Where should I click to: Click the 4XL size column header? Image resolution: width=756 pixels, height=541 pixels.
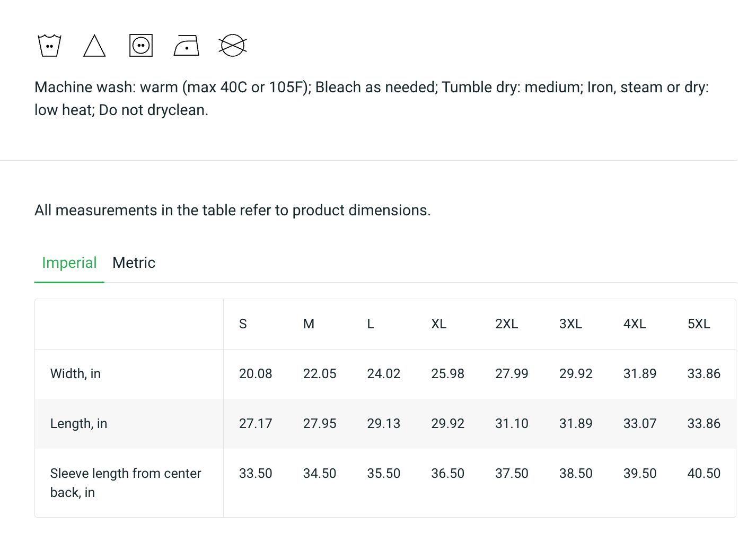[x=635, y=324]
